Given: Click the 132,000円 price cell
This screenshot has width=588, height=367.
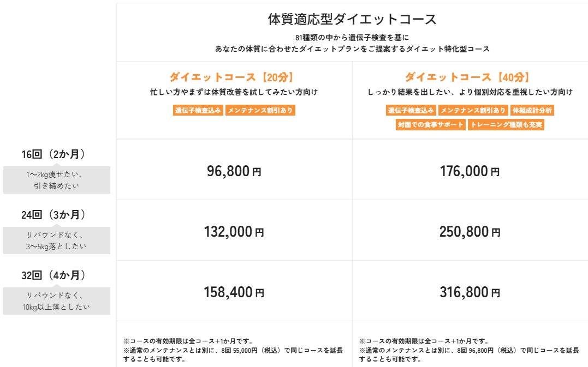Looking at the screenshot, I should point(234,232).
